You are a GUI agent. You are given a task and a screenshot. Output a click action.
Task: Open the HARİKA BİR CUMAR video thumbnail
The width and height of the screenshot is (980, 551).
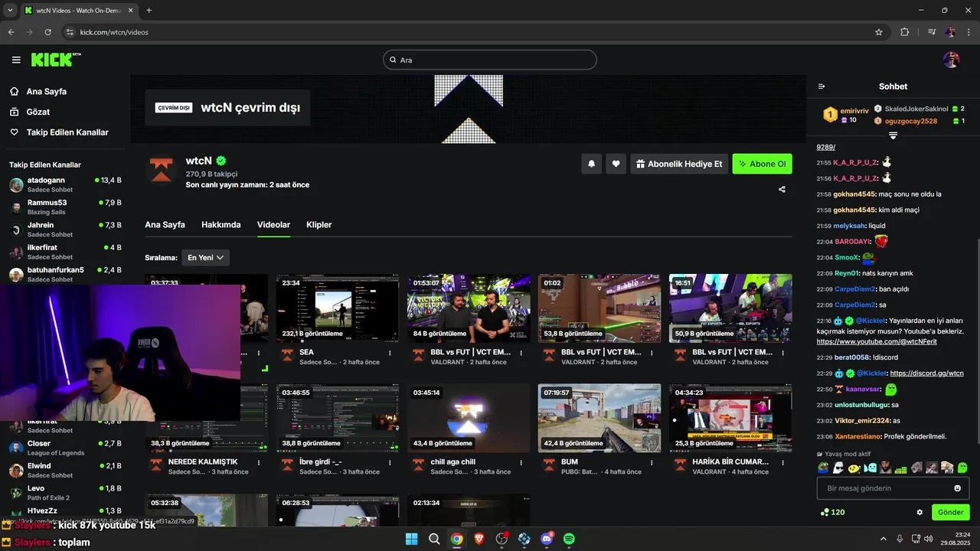730,418
